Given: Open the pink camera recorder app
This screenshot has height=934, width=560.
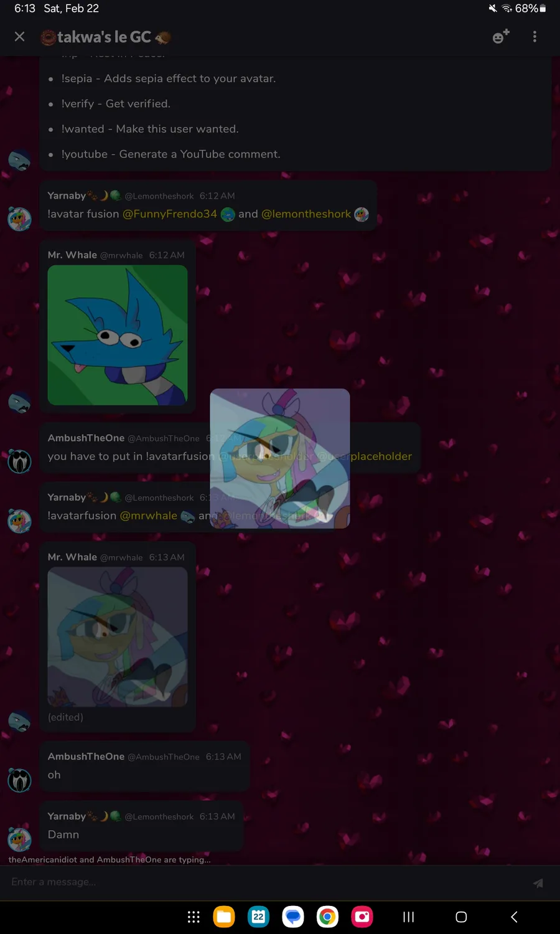Looking at the screenshot, I should [362, 917].
